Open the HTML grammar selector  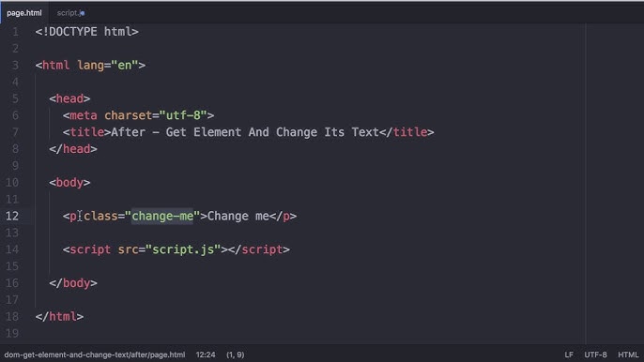(x=628, y=354)
